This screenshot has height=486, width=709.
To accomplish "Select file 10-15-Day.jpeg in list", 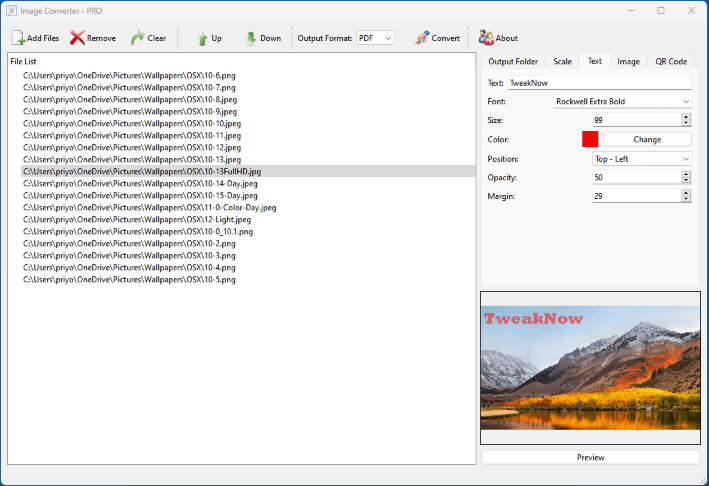I will tap(140, 195).
